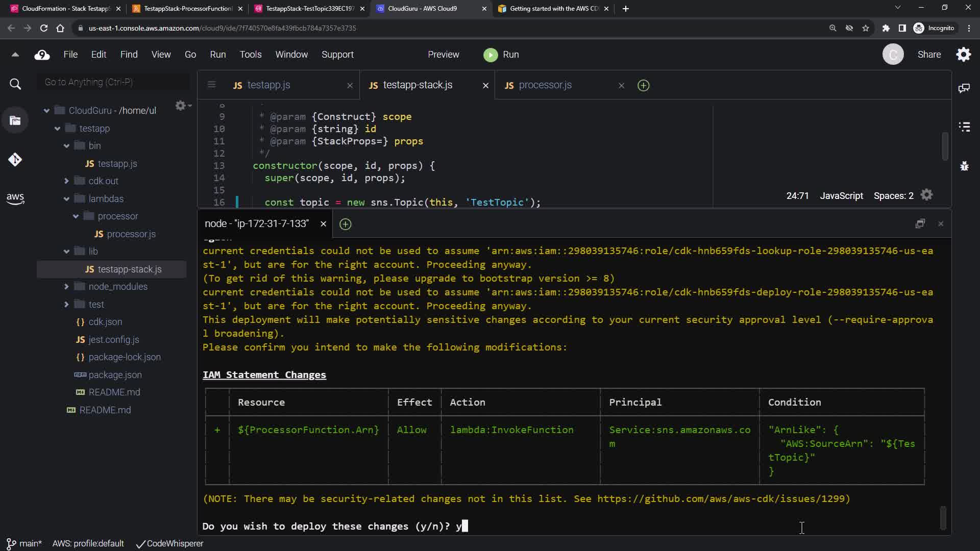The height and width of the screenshot is (551, 980).
Task: Open the Tools menu
Action: (x=250, y=55)
